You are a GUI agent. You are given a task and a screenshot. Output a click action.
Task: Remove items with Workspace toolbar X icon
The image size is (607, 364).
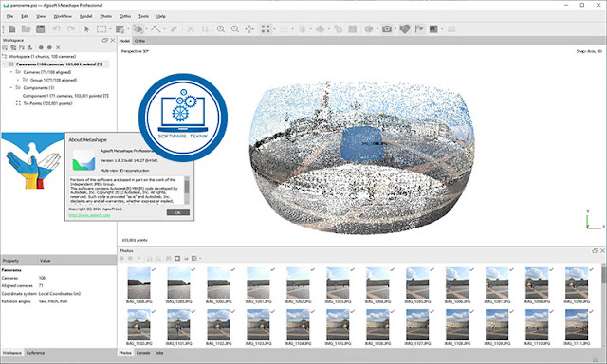[58, 47]
